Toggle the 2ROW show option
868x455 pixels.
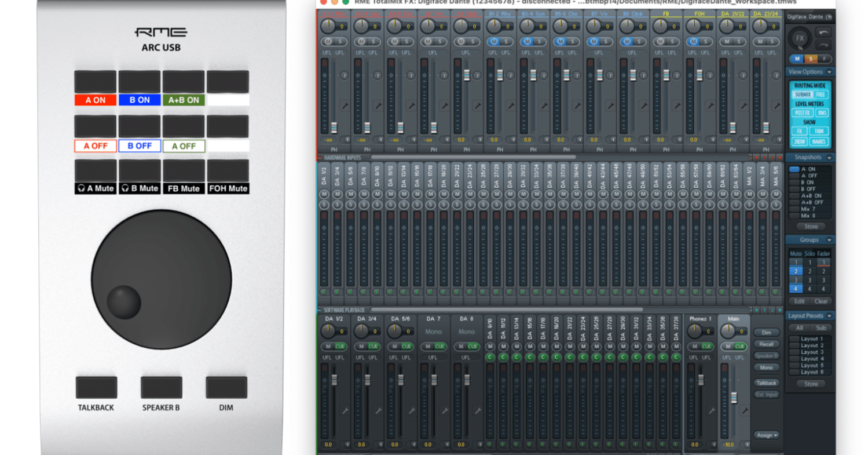[x=799, y=141]
